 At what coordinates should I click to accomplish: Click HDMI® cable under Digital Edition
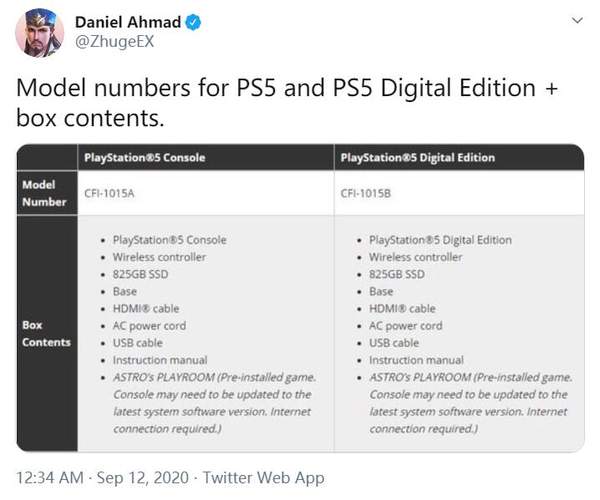[402, 308]
